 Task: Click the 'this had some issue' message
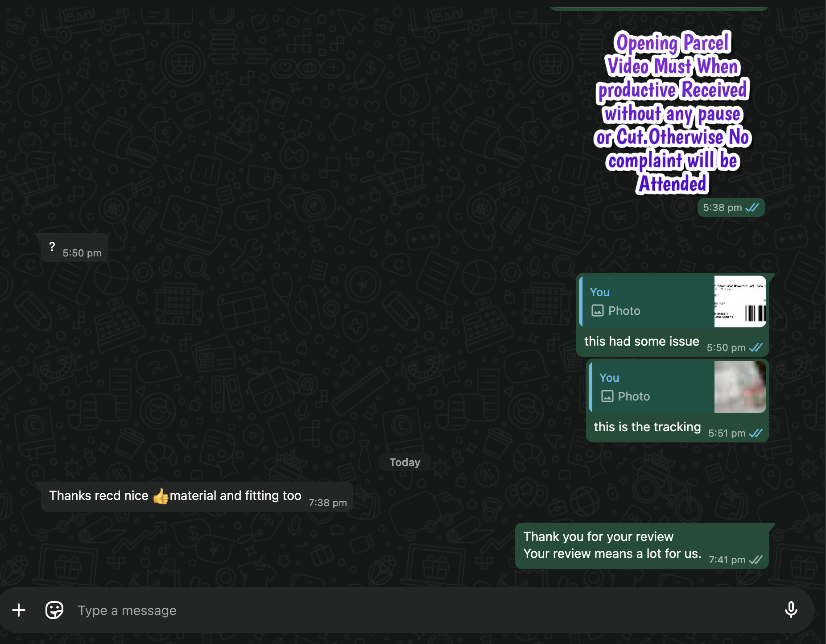[x=641, y=341]
